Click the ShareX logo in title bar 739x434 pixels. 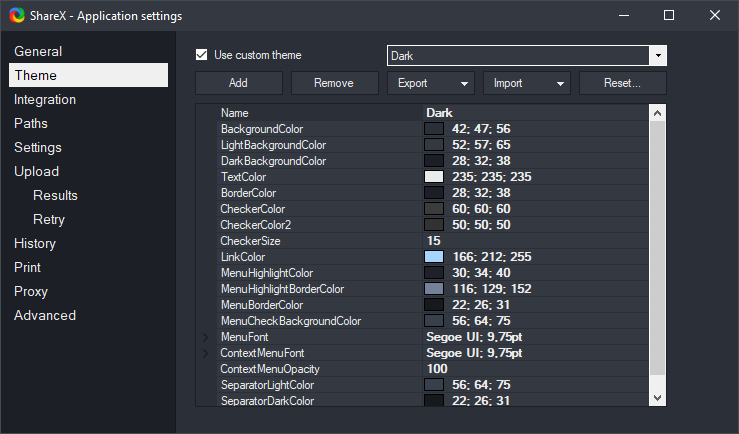tap(15, 16)
